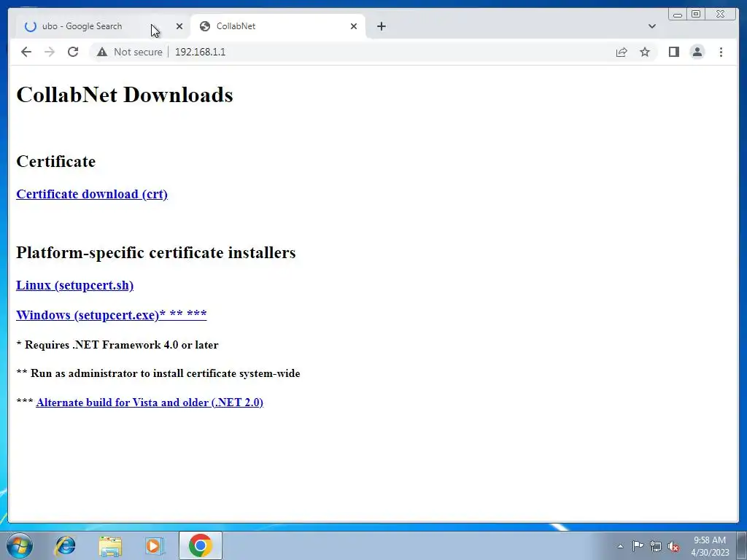The width and height of the screenshot is (747, 560).
Task: Click the Run as administrator note
Action: [x=158, y=373]
